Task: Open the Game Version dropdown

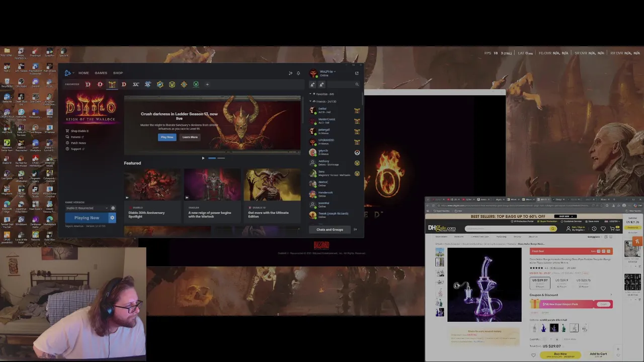Action: pyautogui.click(x=87, y=208)
